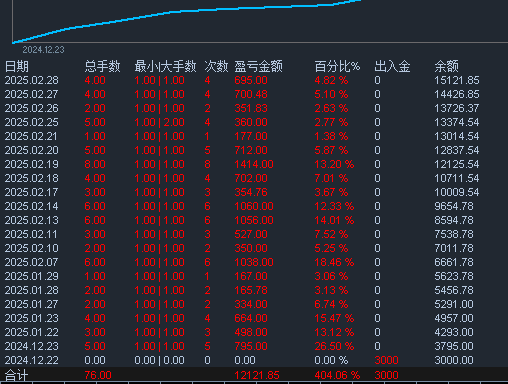Select the 2025.02.07 row percentage 18.46 %

pos(334,262)
